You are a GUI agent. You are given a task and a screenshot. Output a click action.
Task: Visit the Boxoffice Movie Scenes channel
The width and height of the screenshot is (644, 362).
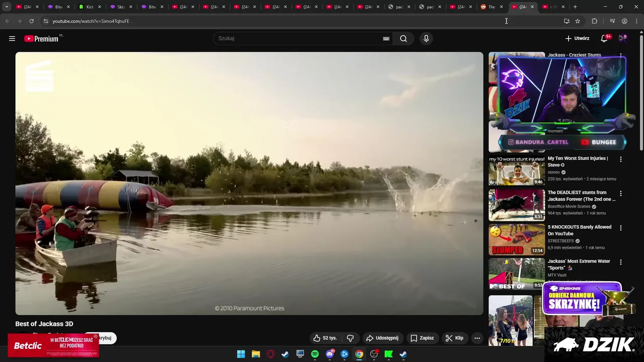pos(569,207)
